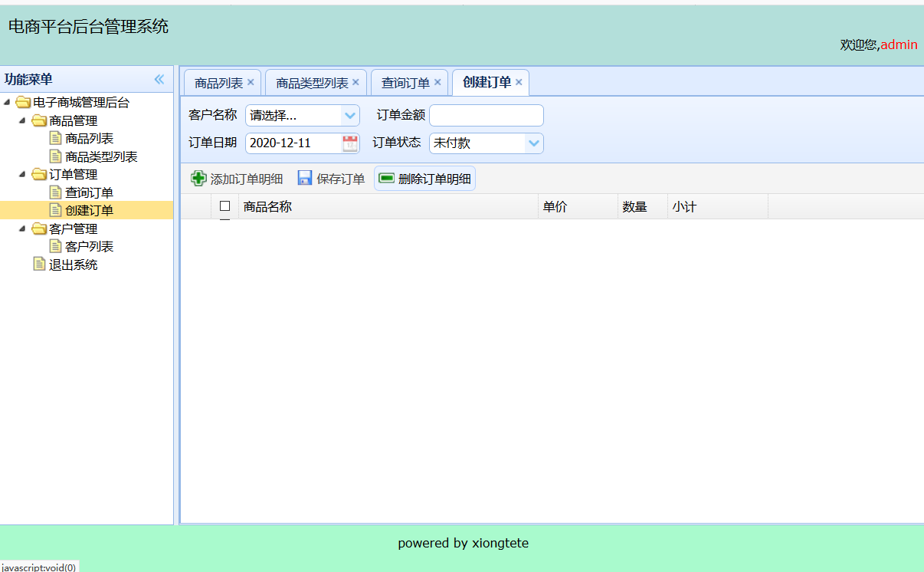Collapse the 电子商城管理后台 tree node
Viewport: 924px width, 572px height.
[x=8, y=102]
